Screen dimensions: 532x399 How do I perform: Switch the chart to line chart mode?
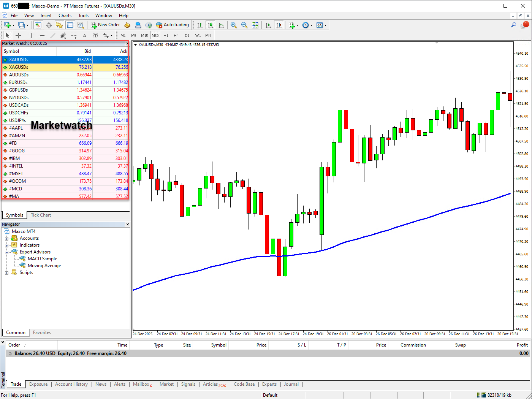(x=221, y=25)
